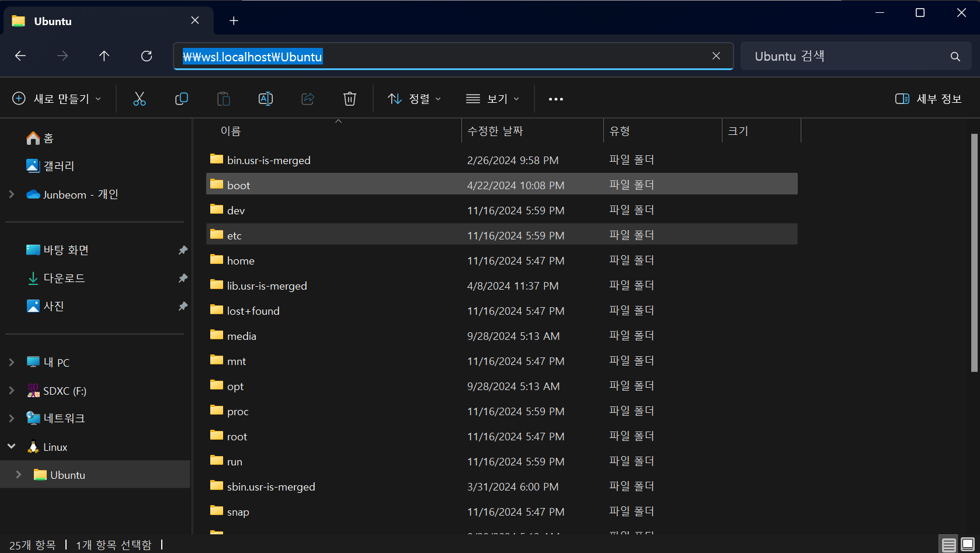Unpin Desktop using its pin icon
Image resolution: width=980 pixels, height=553 pixels.
tap(183, 250)
